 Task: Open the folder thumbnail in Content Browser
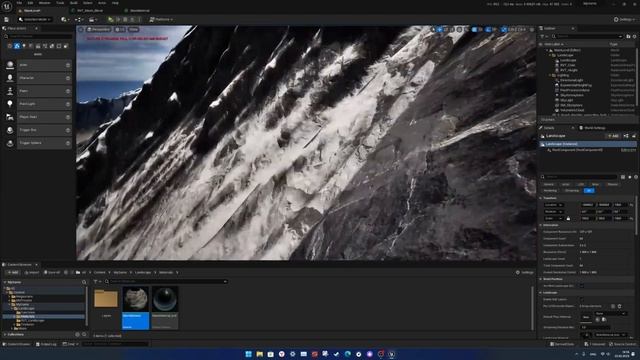tap(106, 299)
